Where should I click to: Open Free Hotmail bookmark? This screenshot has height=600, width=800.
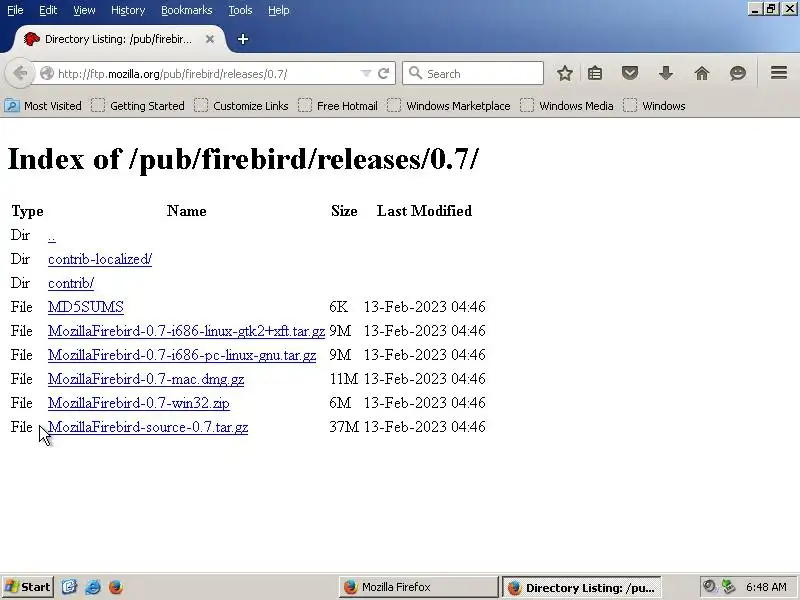(338, 106)
